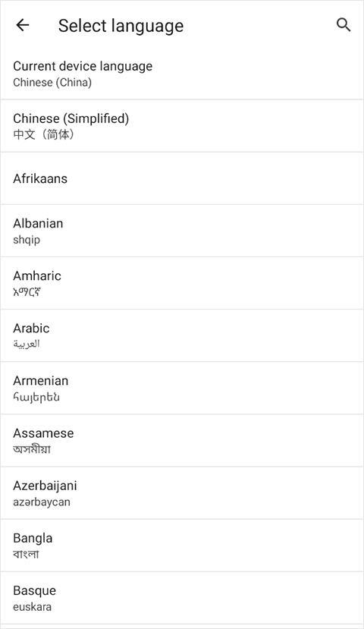This screenshot has height=629, width=364.
Task: Select Bangla language entry
Action: 182,546
